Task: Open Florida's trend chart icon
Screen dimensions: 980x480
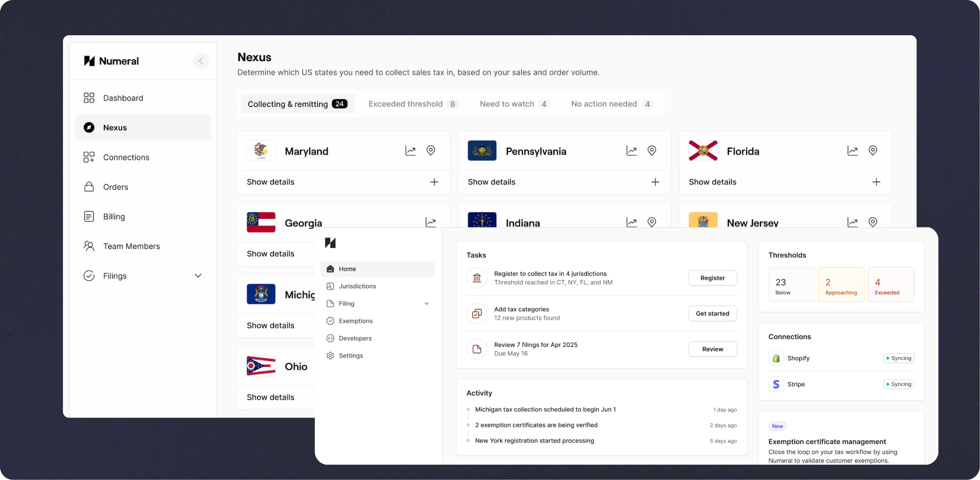Action: [x=852, y=151]
